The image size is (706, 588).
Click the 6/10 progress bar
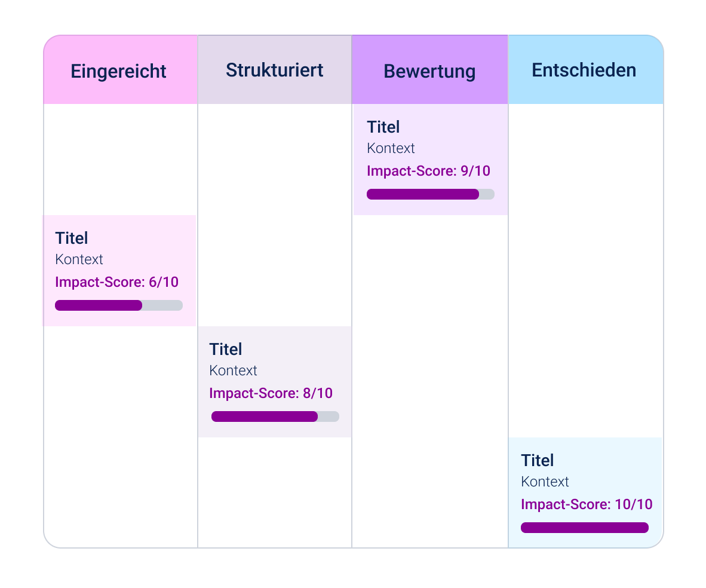(x=119, y=305)
